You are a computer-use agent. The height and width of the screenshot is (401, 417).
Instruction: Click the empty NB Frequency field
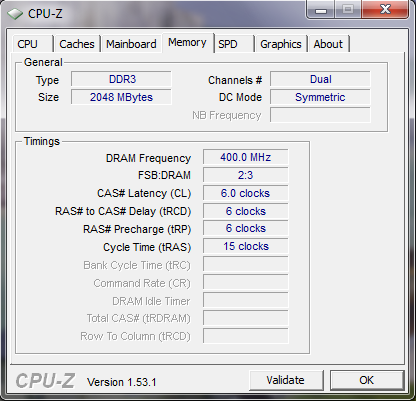coord(320,115)
